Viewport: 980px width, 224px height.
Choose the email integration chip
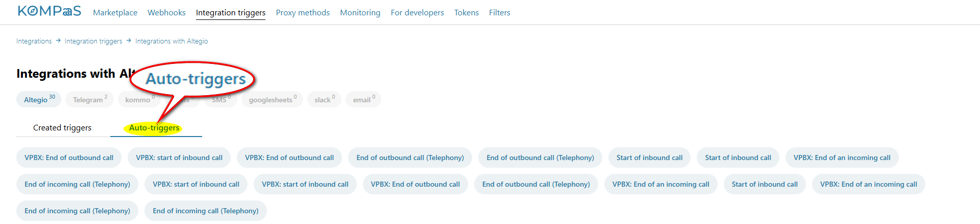[x=363, y=99]
